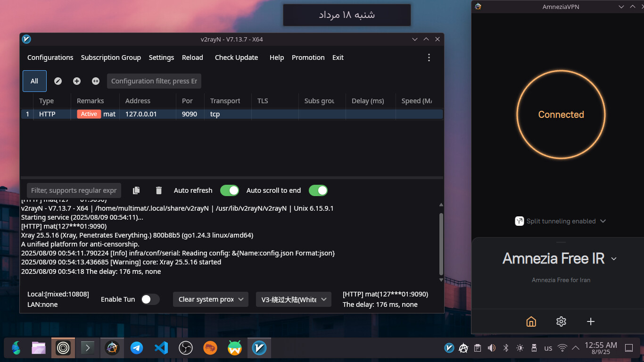This screenshot has width=644, height=362.
Task: Enable the Tun mode switch
Action: (150, 299)
